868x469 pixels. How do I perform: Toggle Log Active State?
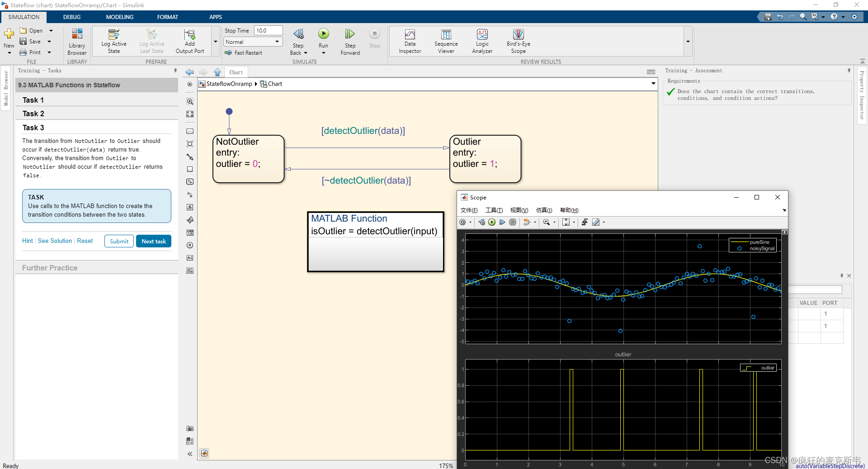(113, 41)
